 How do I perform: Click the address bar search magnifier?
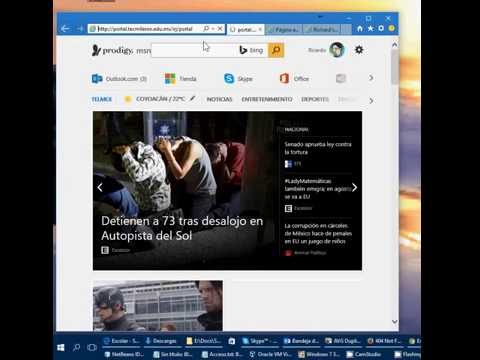pyautogui.click(x=206, y=29)
